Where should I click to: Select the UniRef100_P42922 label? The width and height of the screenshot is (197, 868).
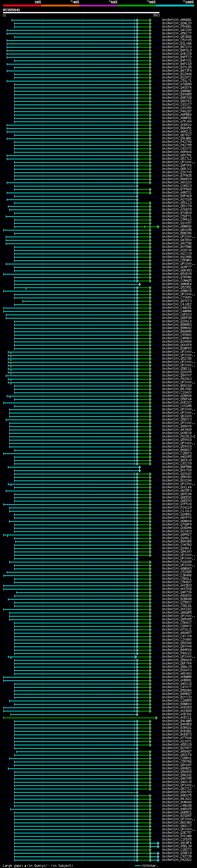point(177,860)
